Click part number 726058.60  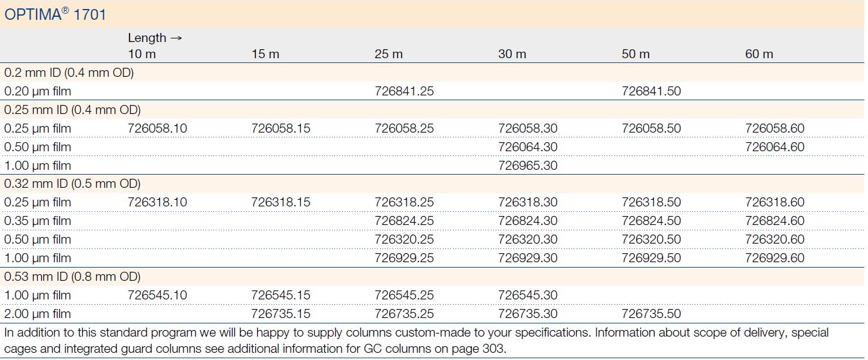(774, 128)
